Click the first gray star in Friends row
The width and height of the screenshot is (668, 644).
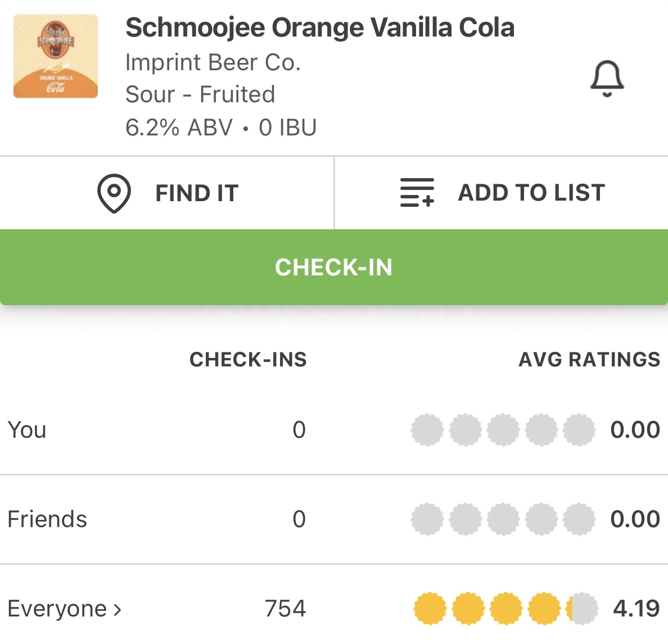[x=427, y=519]
